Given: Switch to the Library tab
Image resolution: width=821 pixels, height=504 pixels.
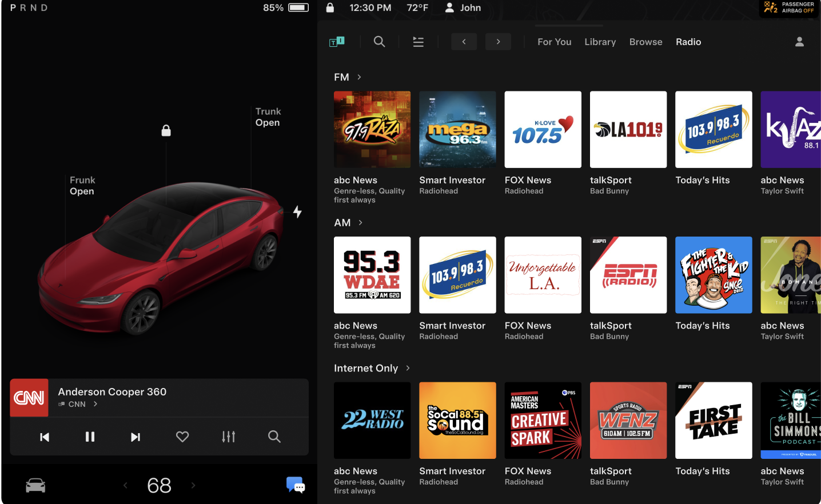Looking at the screenshot, I should pyautogui.click(x=600, y=42).
